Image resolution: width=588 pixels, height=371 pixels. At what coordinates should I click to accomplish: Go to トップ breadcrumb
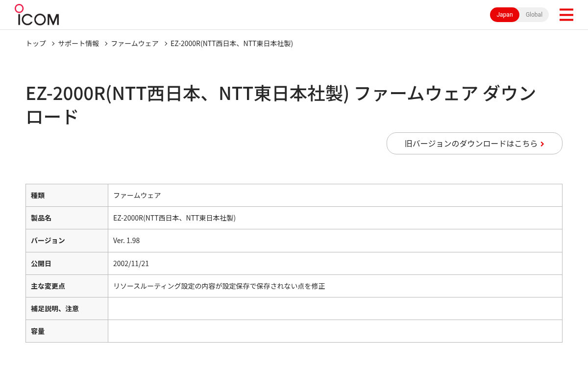[36, 43]
